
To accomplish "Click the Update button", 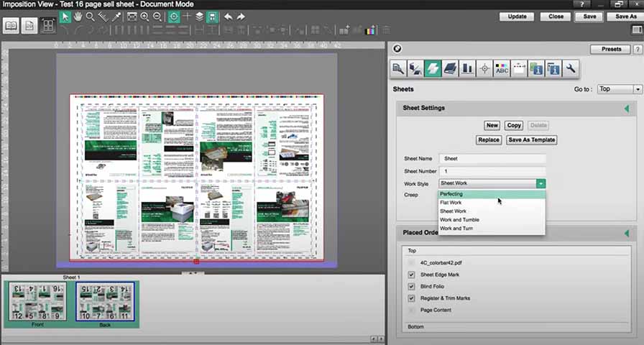I will pyautogui.click(x=517, y=17).
